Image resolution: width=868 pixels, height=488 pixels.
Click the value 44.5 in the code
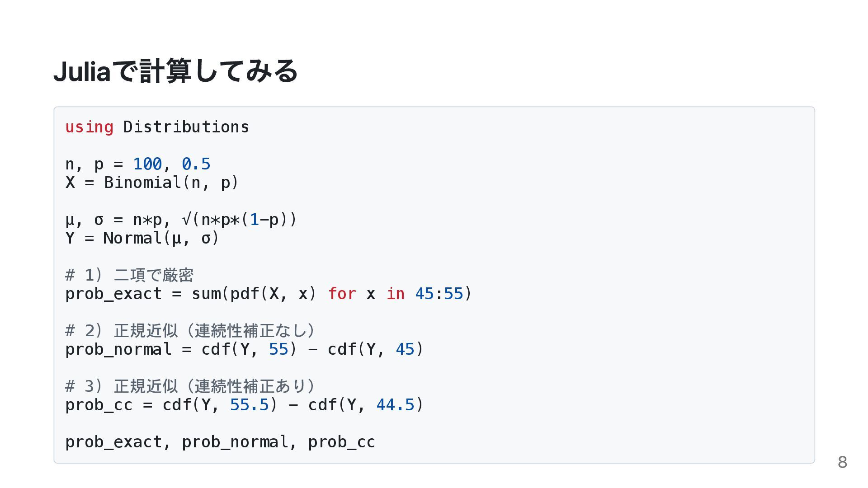tap(395, 405)
